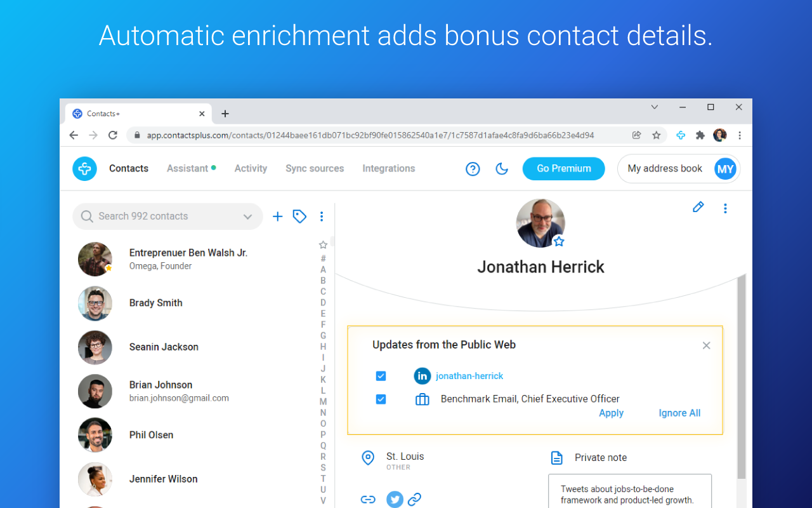Close the Contacts+ browser tab
Image resolution: width=812 pixels, height=508 pixels.
(x=202, y=114)
